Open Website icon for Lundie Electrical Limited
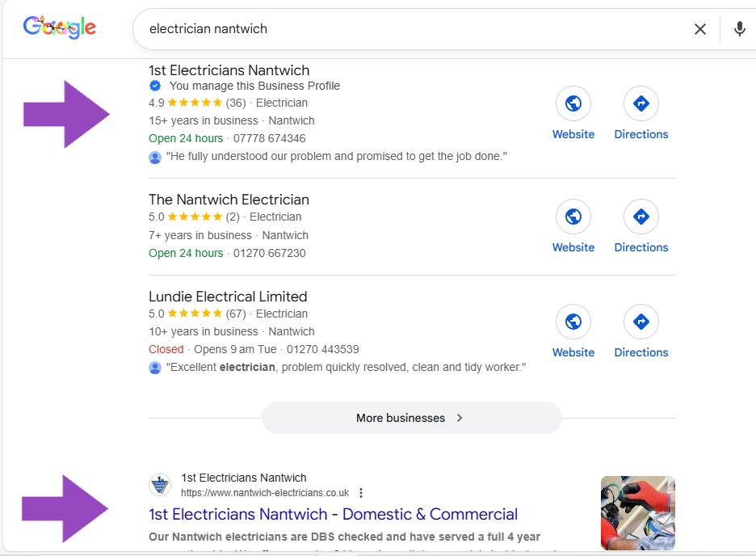The height and width of the screenshot is (556, 756). pyautogui.click(x=573, y=322)
